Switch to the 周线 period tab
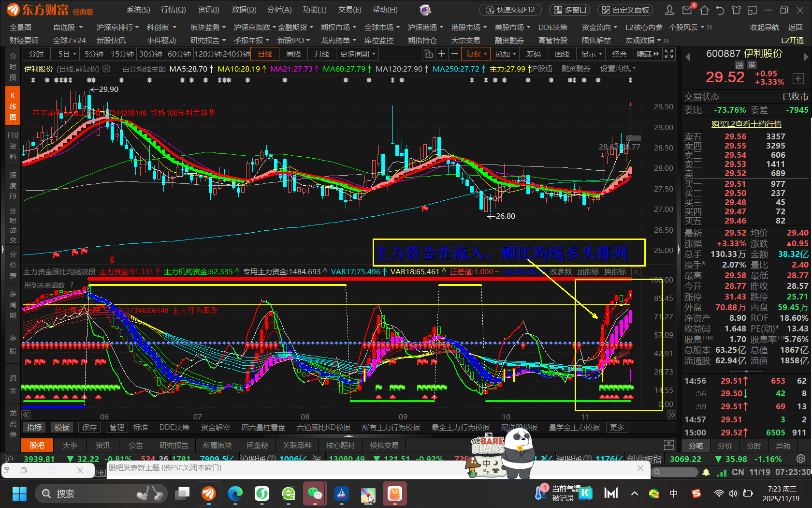The height and width of the screenshot is (508, 812). tap(293, 54)
